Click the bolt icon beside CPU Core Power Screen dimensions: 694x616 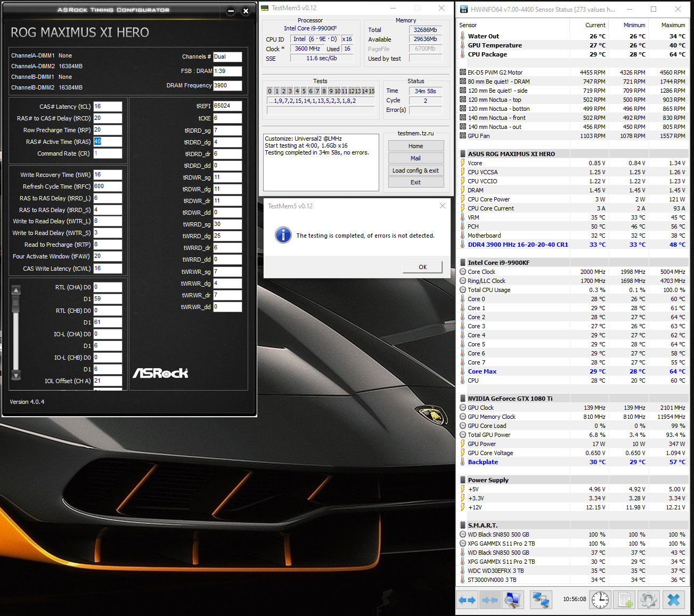(463, 199)
